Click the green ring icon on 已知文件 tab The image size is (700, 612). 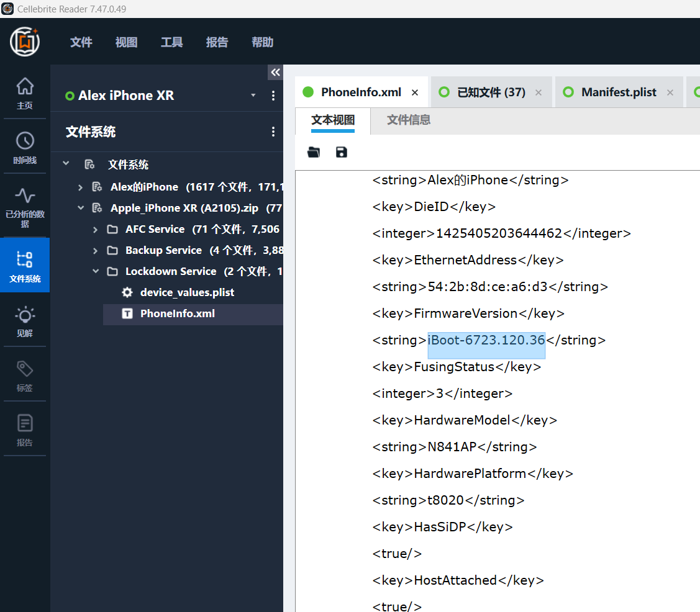[x=443, y=92]
